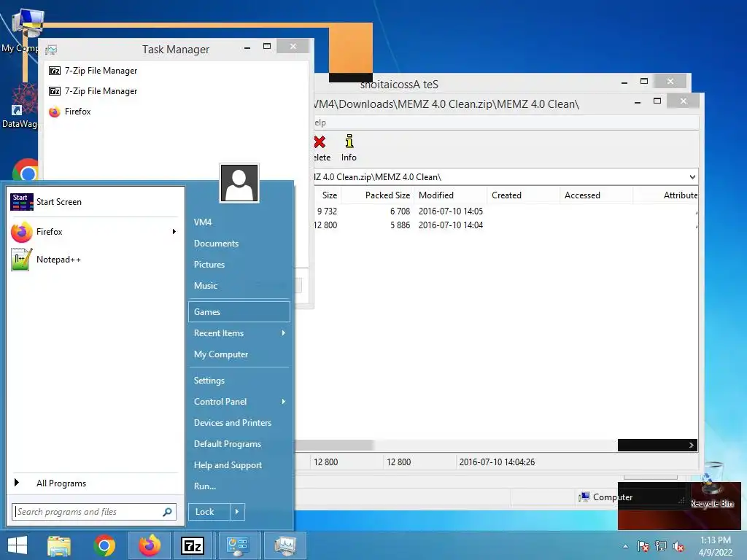Click the user account picture
The height and width of the screenshot is (560, 747).
[x=239, y=183]
